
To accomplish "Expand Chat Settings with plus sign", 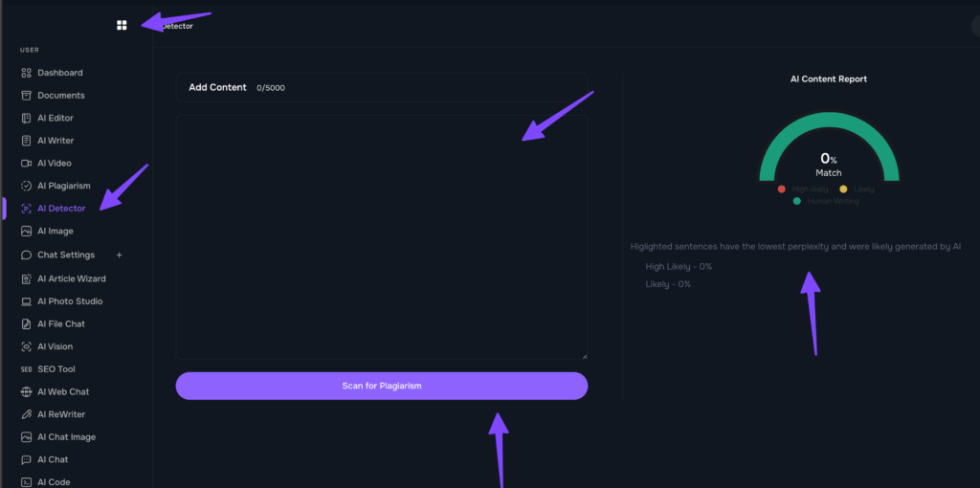I will 120,255.
